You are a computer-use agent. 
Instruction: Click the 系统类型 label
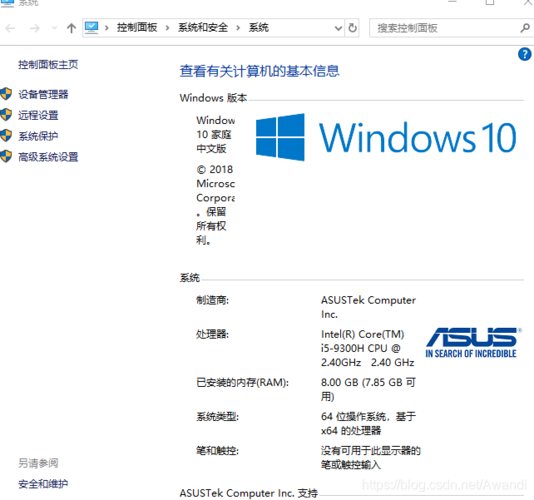tap(218, 417)
